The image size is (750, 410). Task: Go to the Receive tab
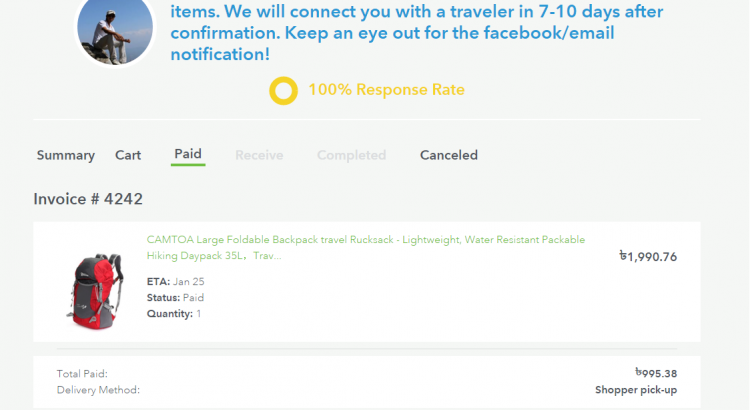(x=259, y=155)
